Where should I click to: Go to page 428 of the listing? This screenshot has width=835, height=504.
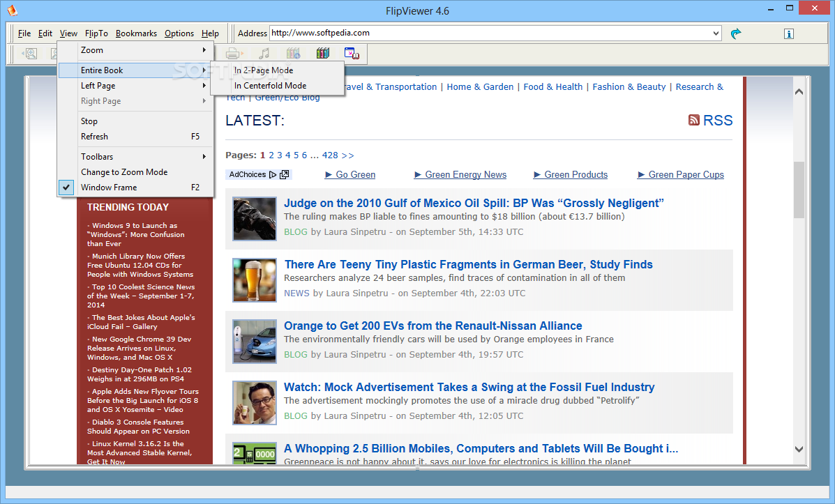(x=330, y=155)
